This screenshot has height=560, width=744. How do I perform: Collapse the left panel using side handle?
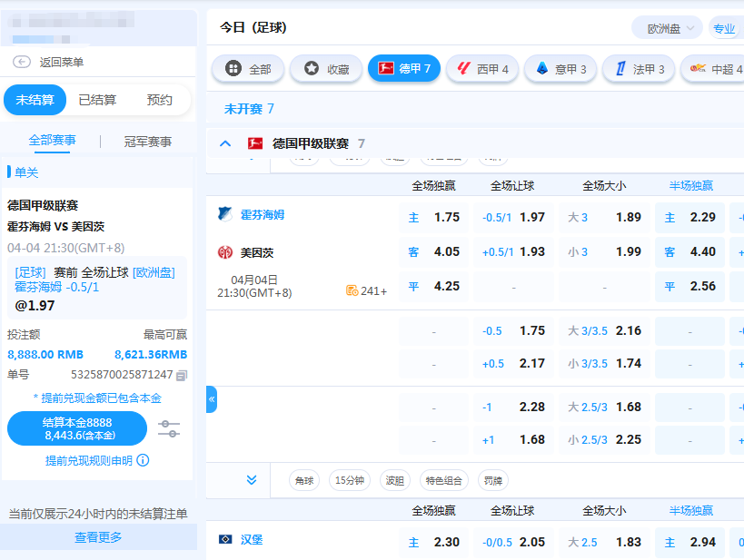212,399
